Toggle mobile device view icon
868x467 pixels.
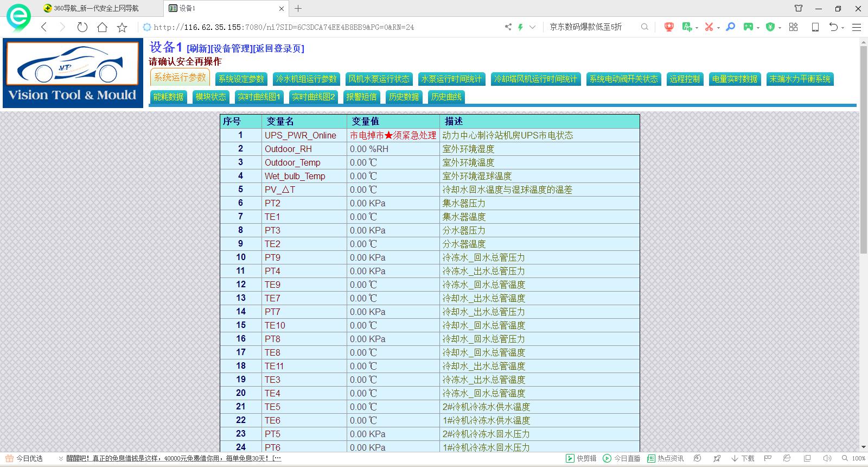(815, 27)
